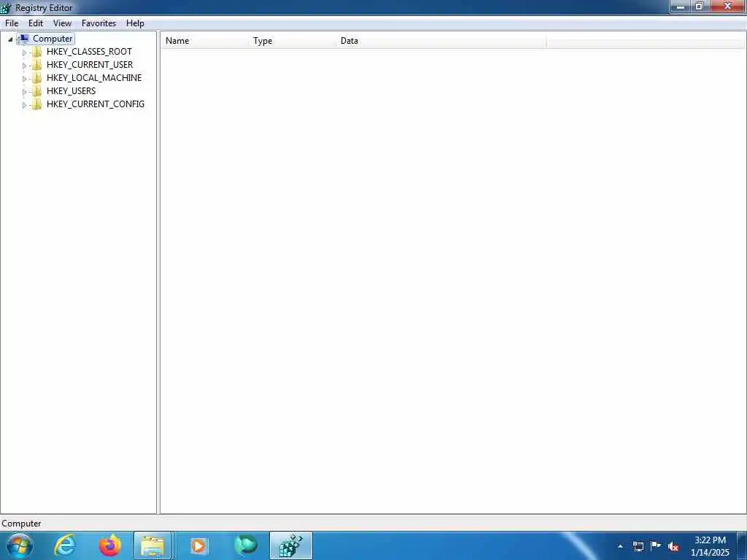Click the HKEY_LOCAL_MACHINE folder icon
The width and height of the screenshot is (747, 560).
point(36,78)
